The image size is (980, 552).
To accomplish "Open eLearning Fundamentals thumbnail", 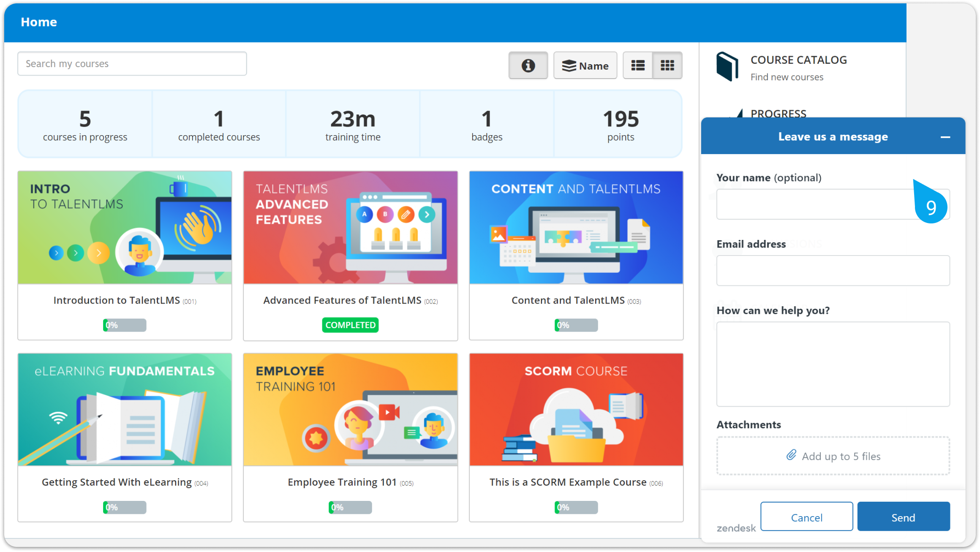I will [x=125, y=410].
